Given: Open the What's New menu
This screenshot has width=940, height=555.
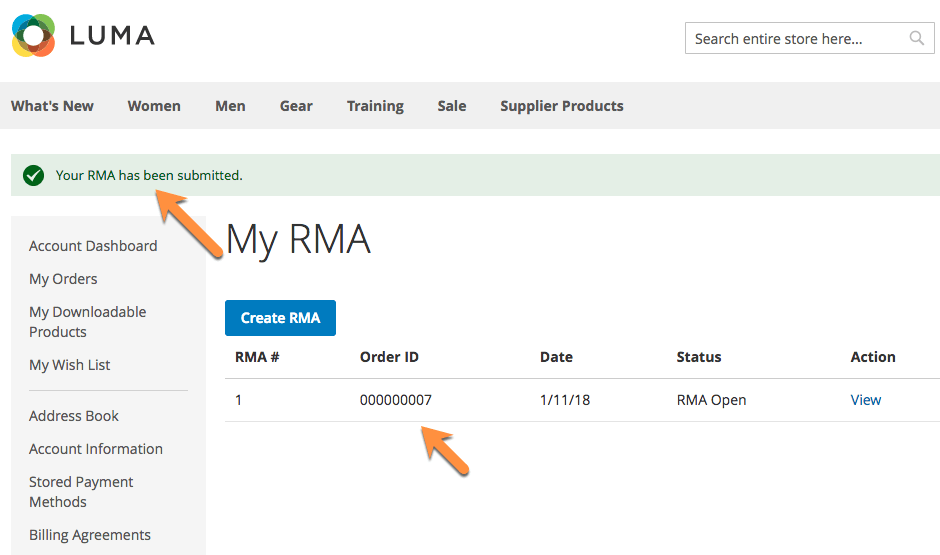Looking at the screenshot, I should (x=52, y=106).
